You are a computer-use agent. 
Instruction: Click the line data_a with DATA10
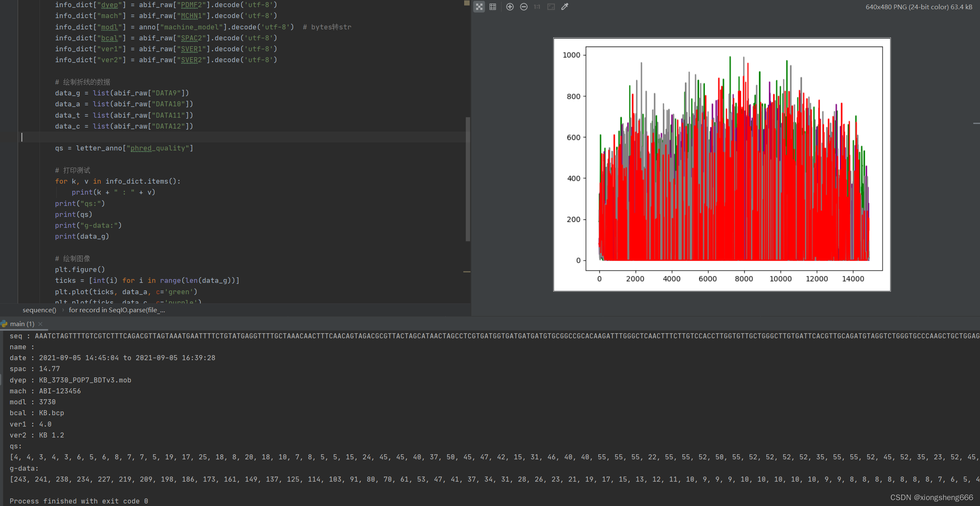(124, 104)
